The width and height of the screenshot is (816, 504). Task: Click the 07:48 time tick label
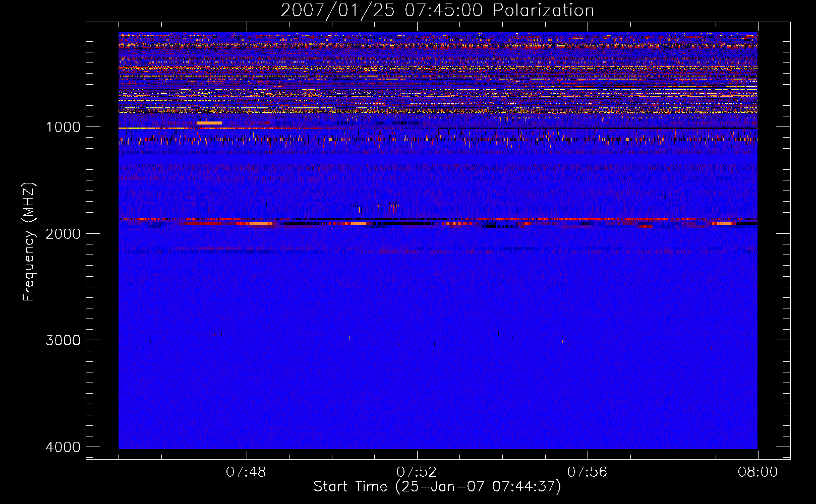point(246,472)
